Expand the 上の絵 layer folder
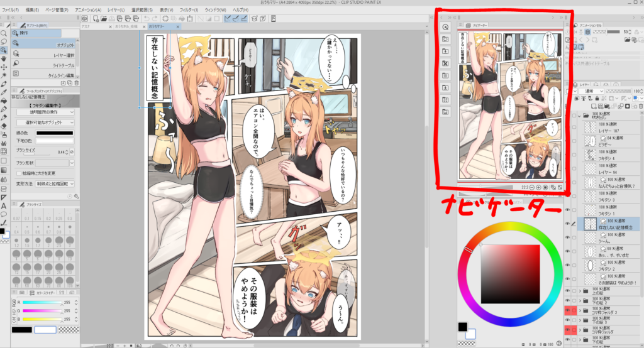644x348 pixels. 579,291
